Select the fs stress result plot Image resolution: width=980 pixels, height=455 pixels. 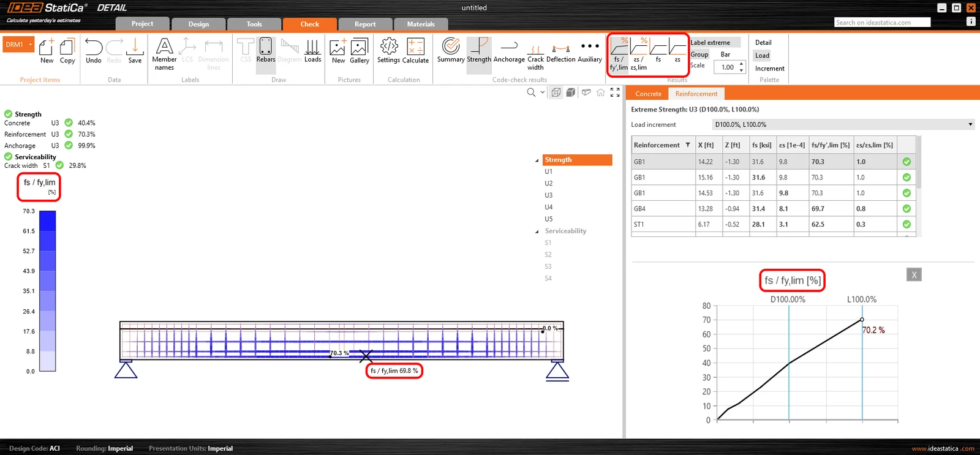(658, 51)
